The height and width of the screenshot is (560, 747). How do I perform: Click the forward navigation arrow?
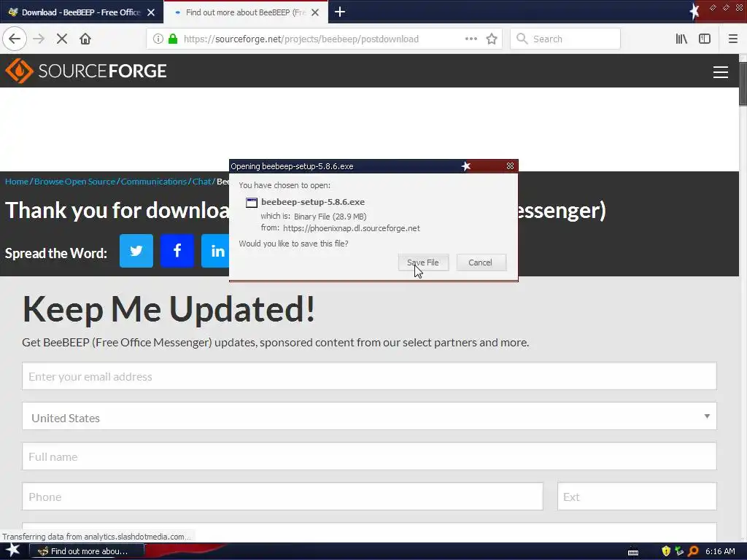[x=39, y=39]
